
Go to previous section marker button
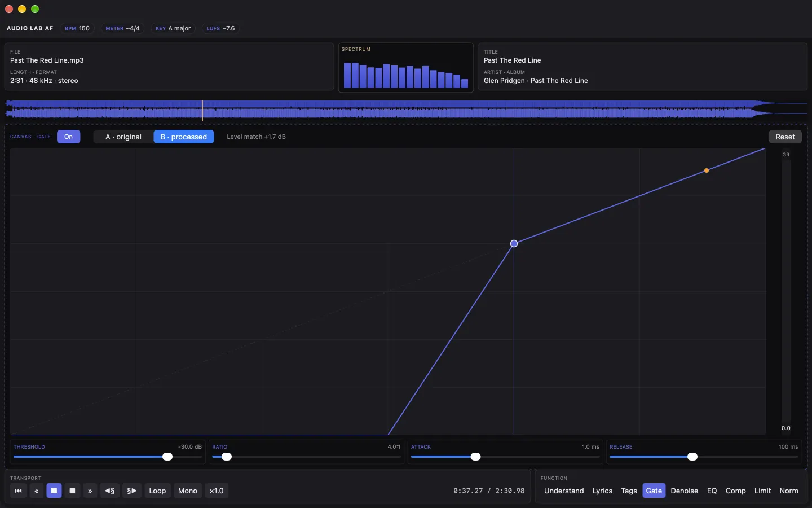110,491
